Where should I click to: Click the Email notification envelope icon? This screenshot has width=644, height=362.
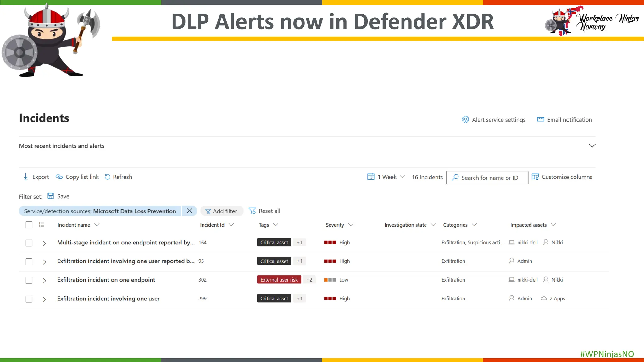pyautogui.click(x=541, y=119)
